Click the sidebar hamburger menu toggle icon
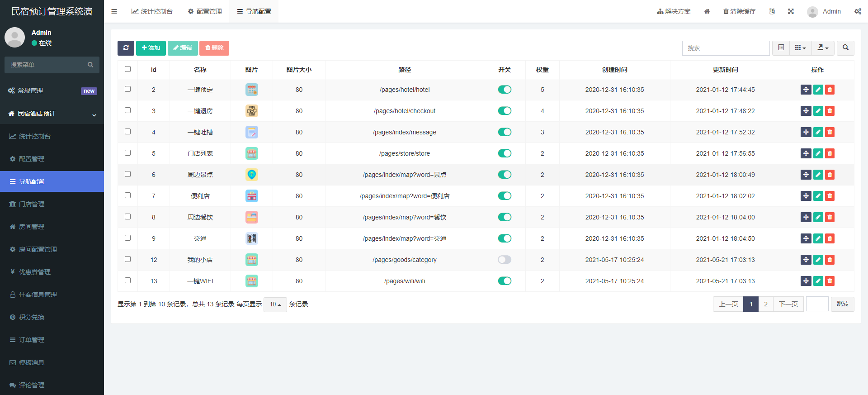868x395 pixels. (114, 11)
